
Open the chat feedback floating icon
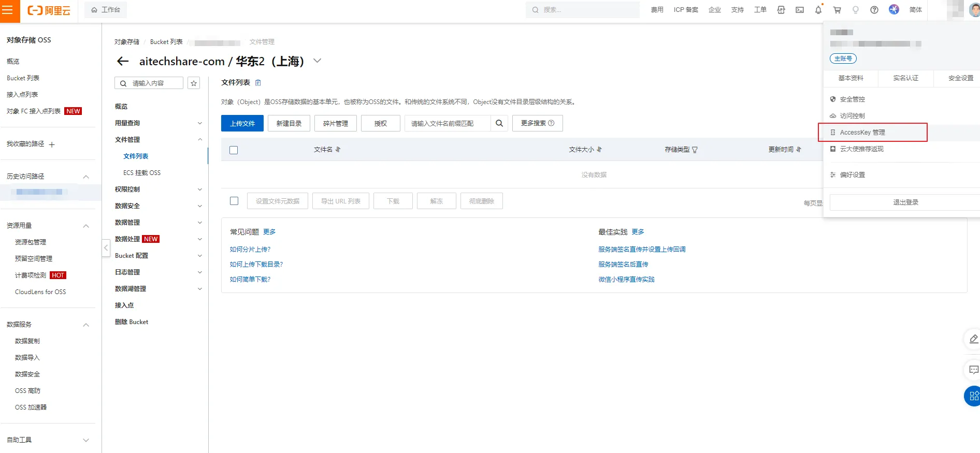click(973, 370)
